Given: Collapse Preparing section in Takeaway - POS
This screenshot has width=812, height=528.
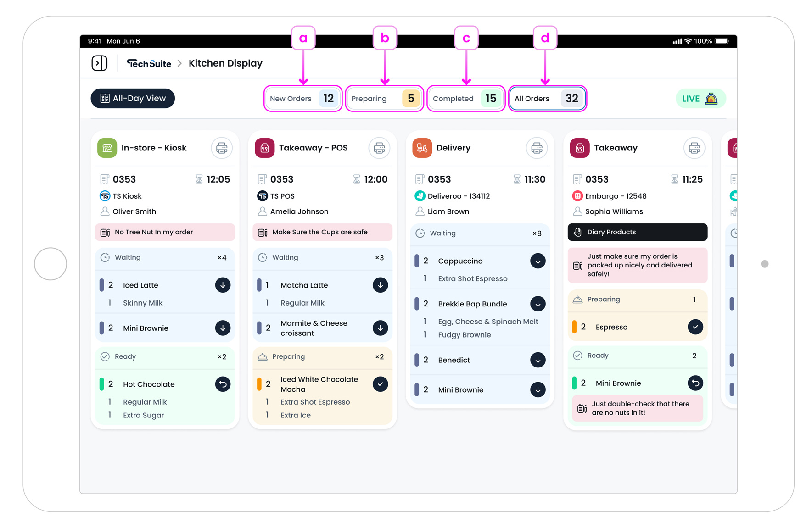Looking at the screenshot, I should pos(322,357).
